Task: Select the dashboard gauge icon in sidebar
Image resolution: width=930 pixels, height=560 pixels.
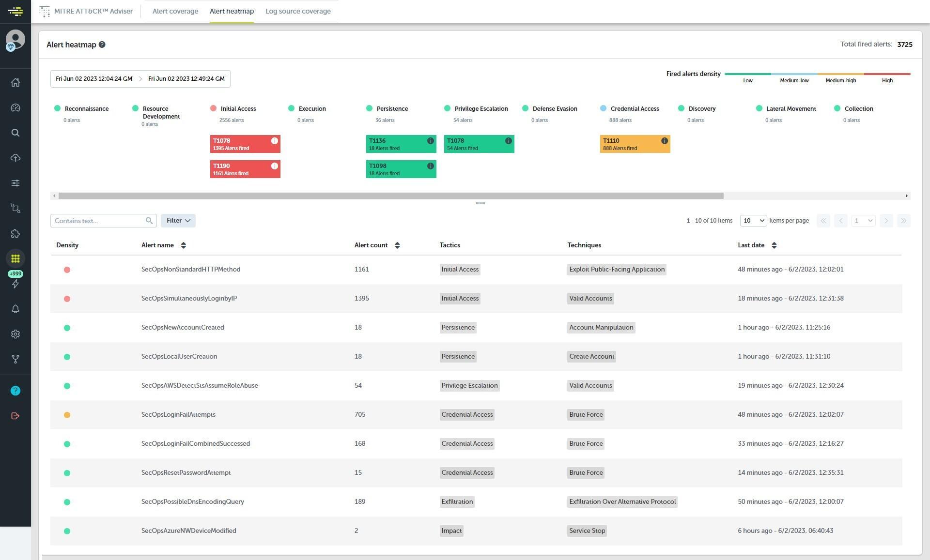Action: tap(15, 107)
